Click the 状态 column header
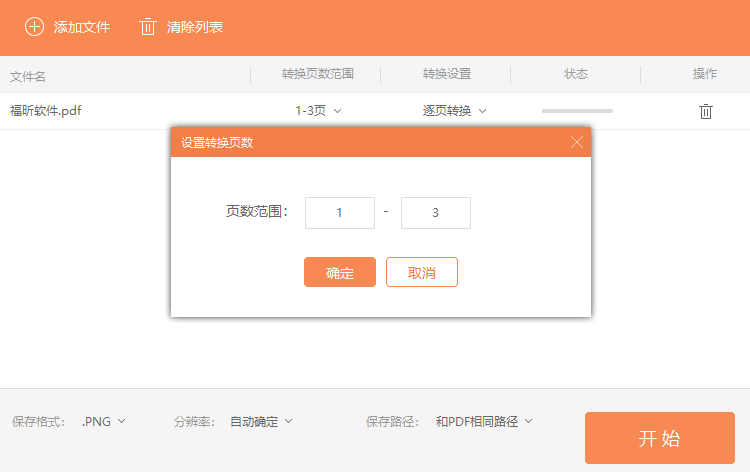 coord(576,74)
